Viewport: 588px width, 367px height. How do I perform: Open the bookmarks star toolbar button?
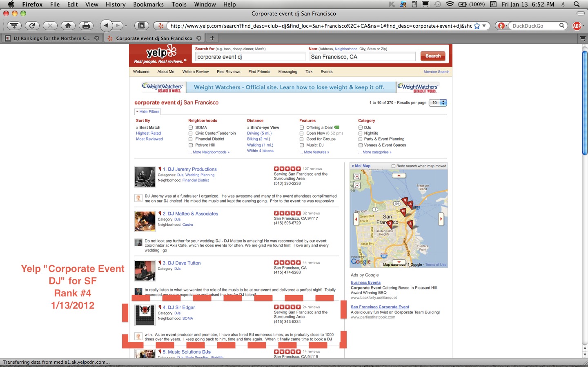click(141, 26)
